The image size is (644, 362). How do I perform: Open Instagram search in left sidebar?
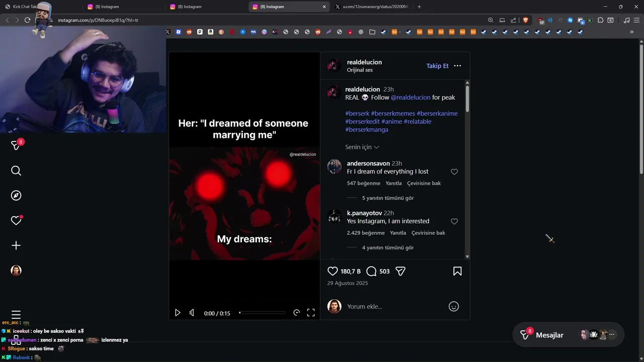[x=16, y=171]
